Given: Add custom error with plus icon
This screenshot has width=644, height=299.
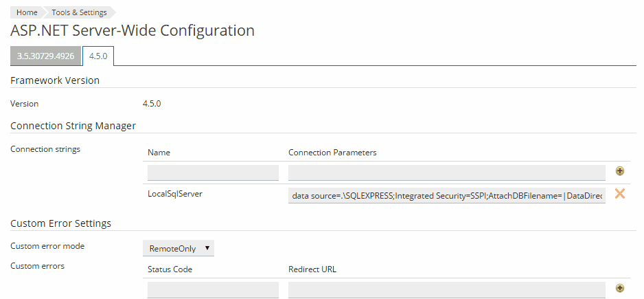Looking at the screenshot, I should 620,289.
